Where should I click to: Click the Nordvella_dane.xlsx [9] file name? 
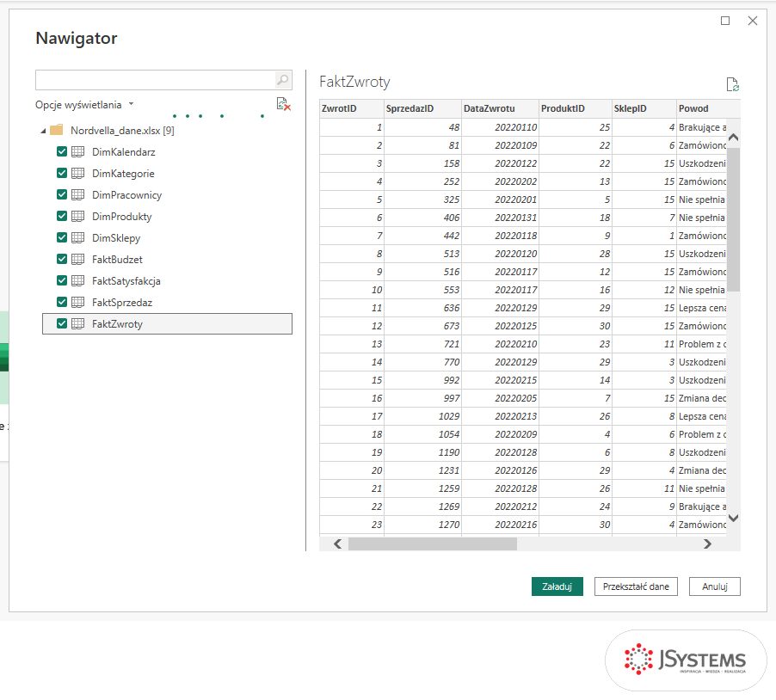click(122, 131)
